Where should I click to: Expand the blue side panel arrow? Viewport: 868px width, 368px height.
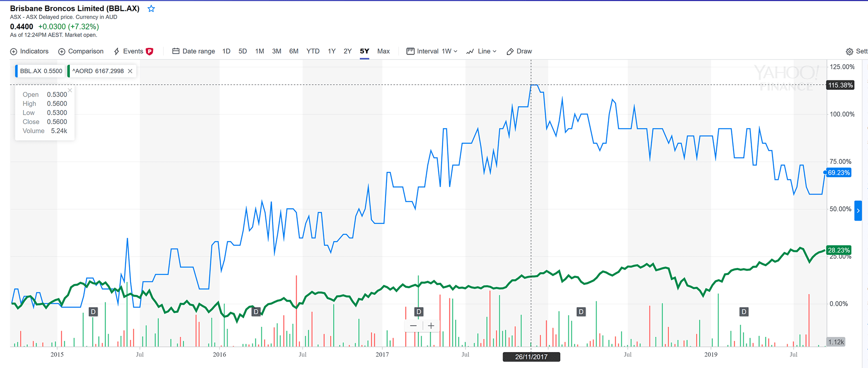click(x=858, y=210)
